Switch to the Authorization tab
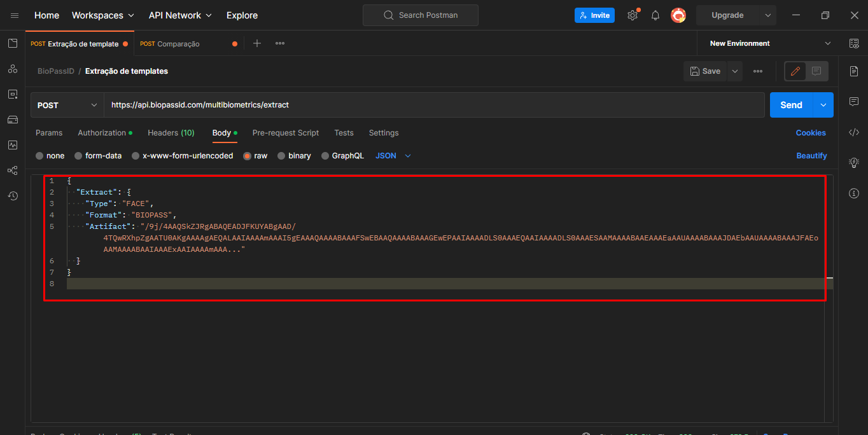868x435 pixels. point(105,133)
